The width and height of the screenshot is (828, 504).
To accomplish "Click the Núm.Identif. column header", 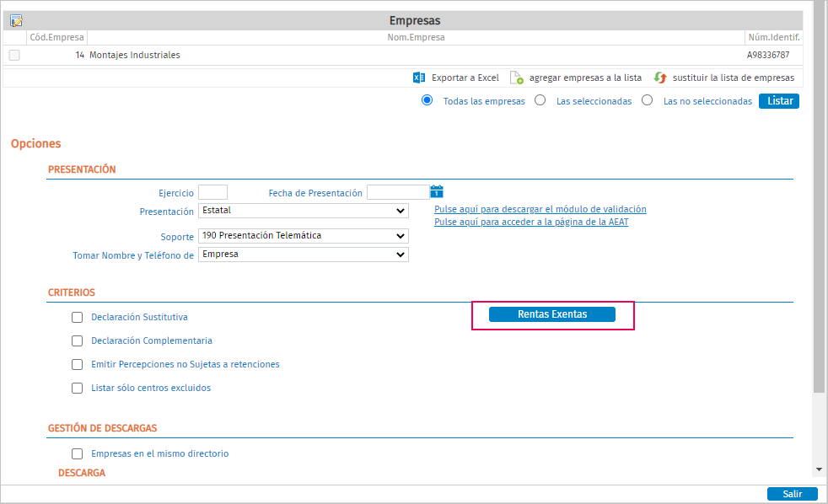I will (773, 37).
